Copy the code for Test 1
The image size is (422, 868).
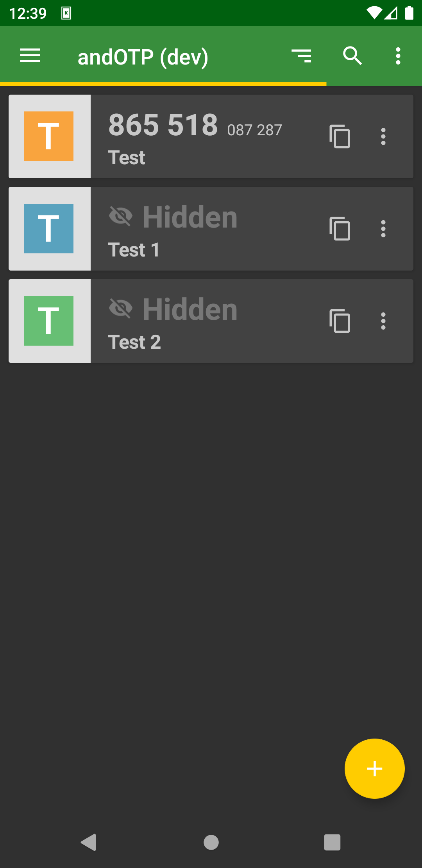pos(340,229)
